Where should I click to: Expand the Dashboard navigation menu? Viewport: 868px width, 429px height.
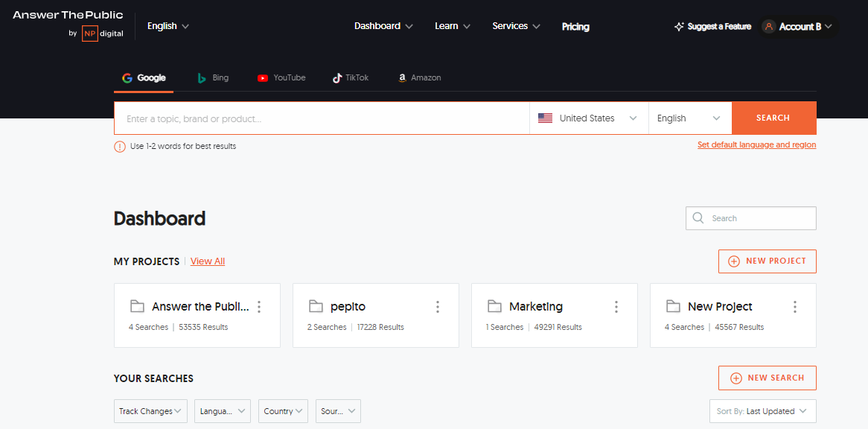click(x=383, y=26)
